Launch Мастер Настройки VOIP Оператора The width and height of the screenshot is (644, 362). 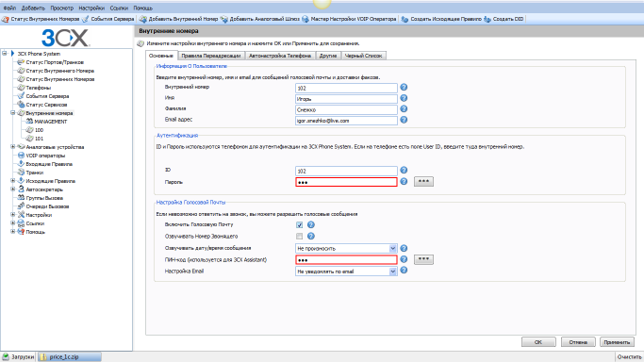tap(349, 19)
